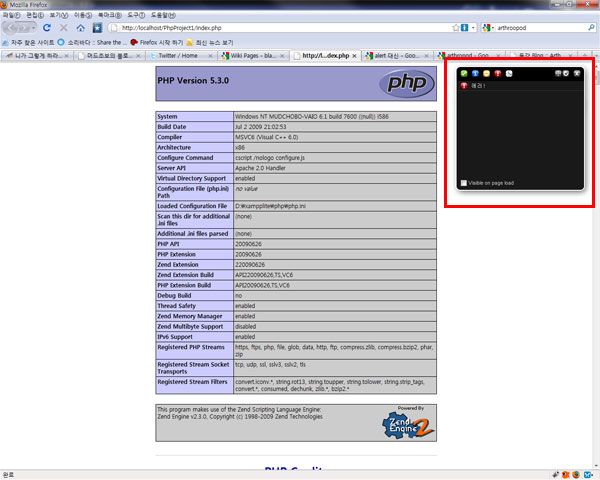
Task: Click the resize icon in Blackbird console header
Action: click(x=558, y=73)
